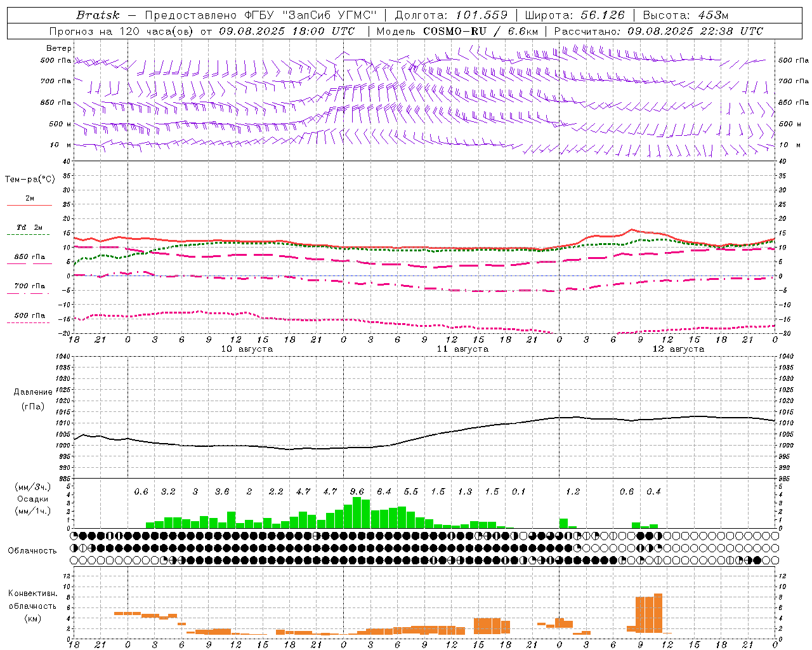Click the station name Bratsk in the header

coord(98,15)
